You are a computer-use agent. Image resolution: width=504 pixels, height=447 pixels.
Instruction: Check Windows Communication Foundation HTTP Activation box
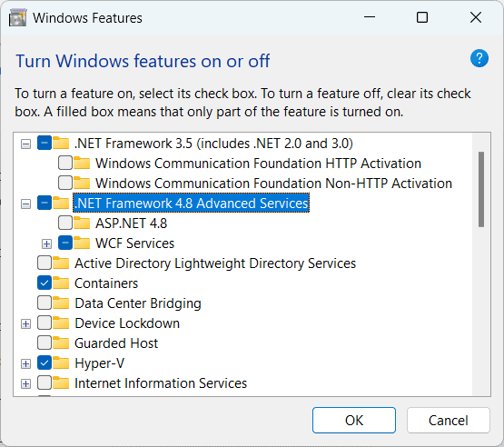pyautogui.click(x=65, y=163)
